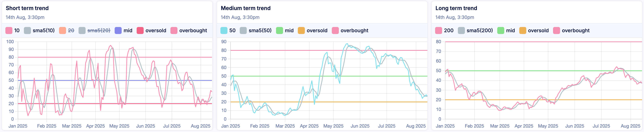Toggle 'mid' label in Medium term legend
The width and height of the screenshot is (644, 132).
coord(289,30)
